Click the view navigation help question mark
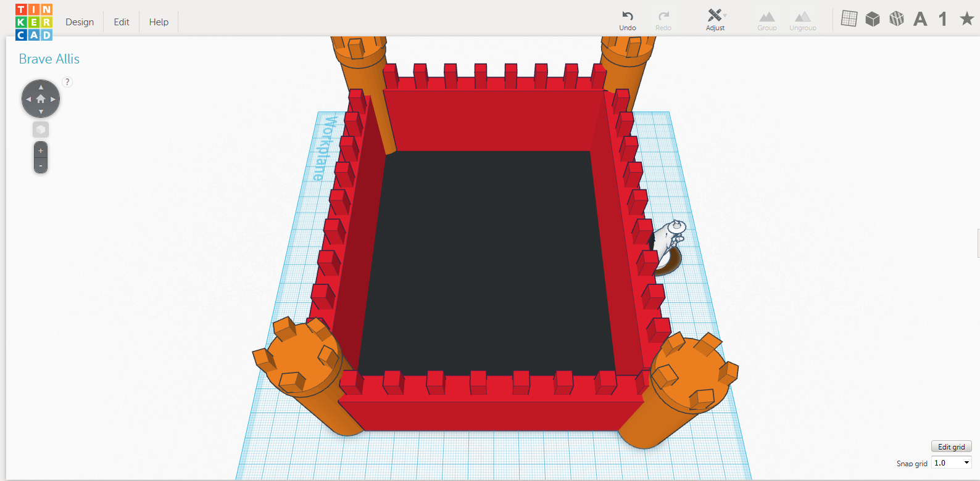Screen dimensions: 980x481 click(67, 82)
